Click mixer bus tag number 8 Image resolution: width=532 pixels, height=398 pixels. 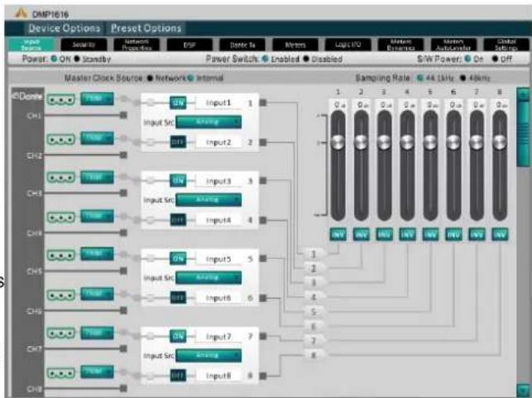click(x=314, y=355)
